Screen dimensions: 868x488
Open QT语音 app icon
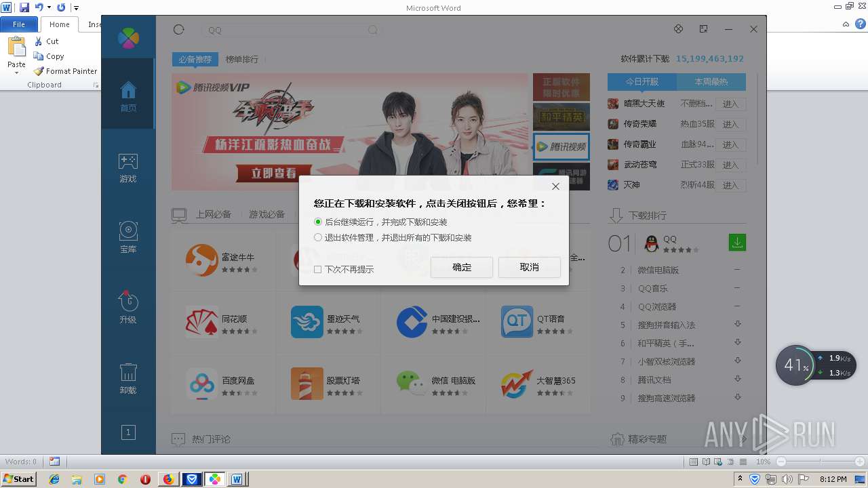click(517, 322)
